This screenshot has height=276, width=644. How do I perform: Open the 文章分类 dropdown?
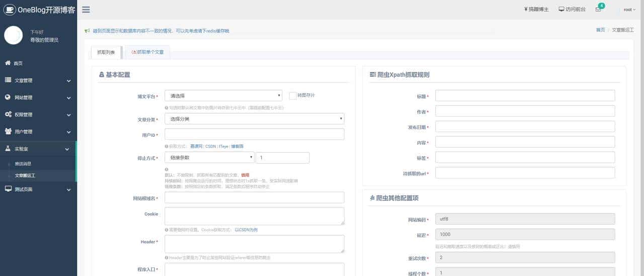[254, 119]
